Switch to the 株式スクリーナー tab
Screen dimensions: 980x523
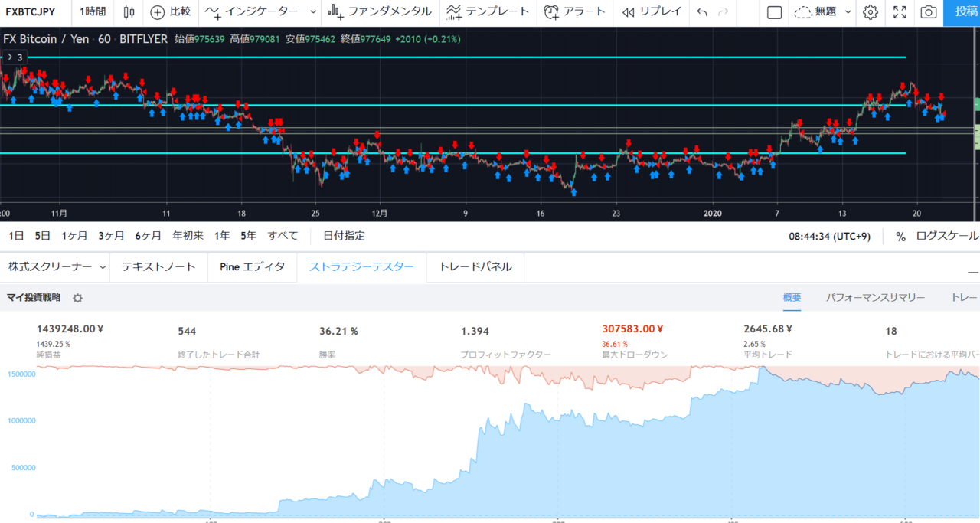click(x=51, y=267)
